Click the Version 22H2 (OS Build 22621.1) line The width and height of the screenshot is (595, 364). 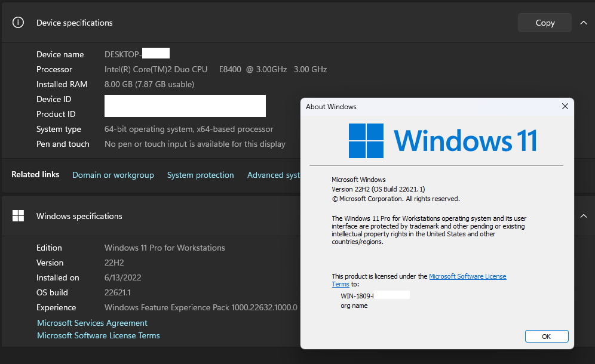[x=378, y=189]
